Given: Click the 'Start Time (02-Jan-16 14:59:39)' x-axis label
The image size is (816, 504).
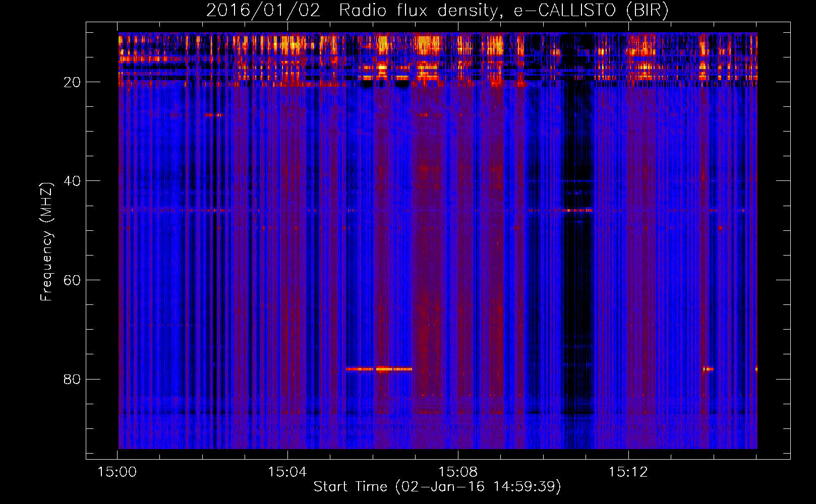Looking at the screenshot, I should (437, 487).
